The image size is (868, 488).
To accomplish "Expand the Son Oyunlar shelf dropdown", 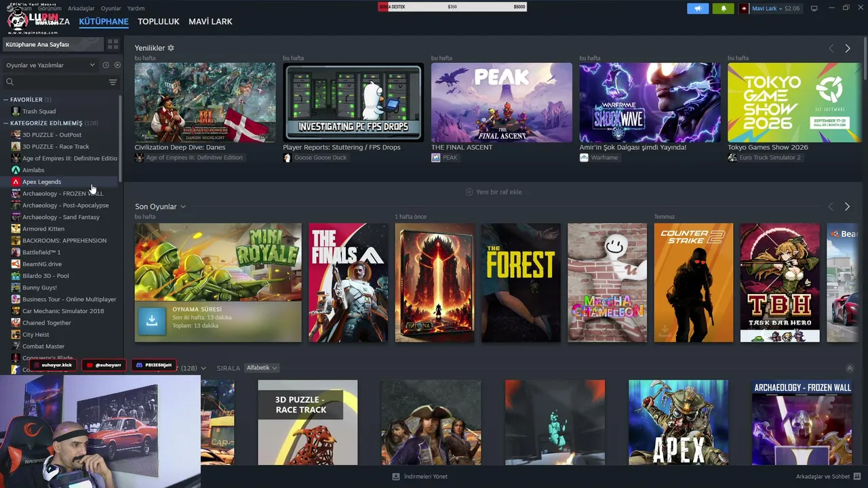I will pos(183,207).
